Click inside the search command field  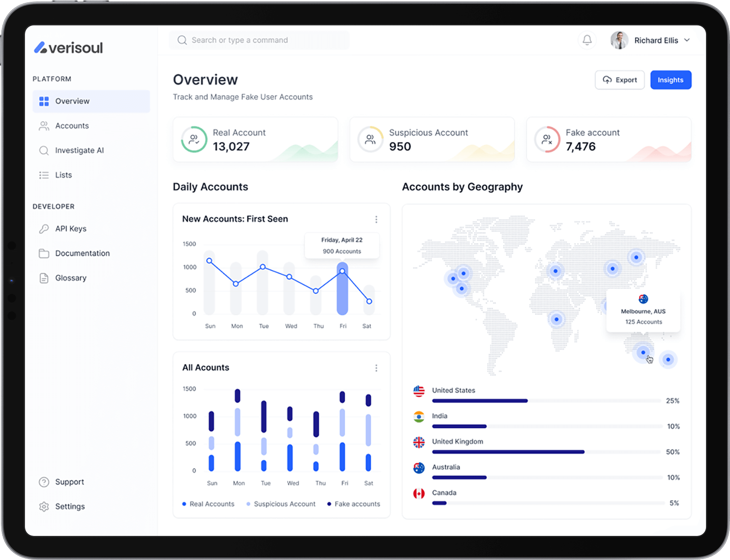point(259,40)
